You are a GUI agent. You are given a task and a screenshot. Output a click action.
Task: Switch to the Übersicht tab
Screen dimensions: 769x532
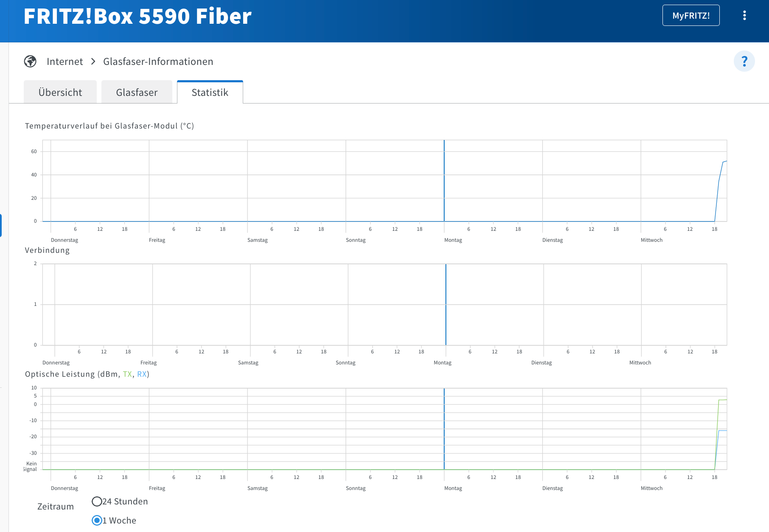pos(60,92)
